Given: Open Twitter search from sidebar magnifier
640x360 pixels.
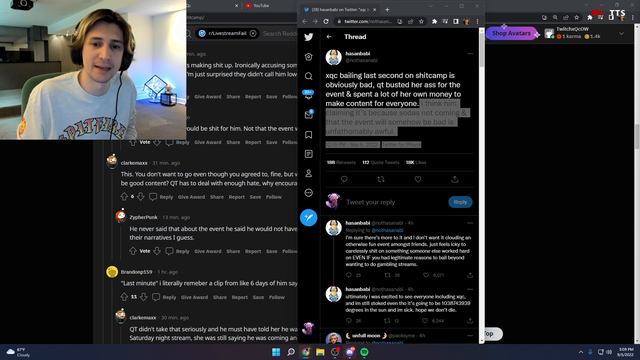Looking at the screenshot, I should (309, 76).
